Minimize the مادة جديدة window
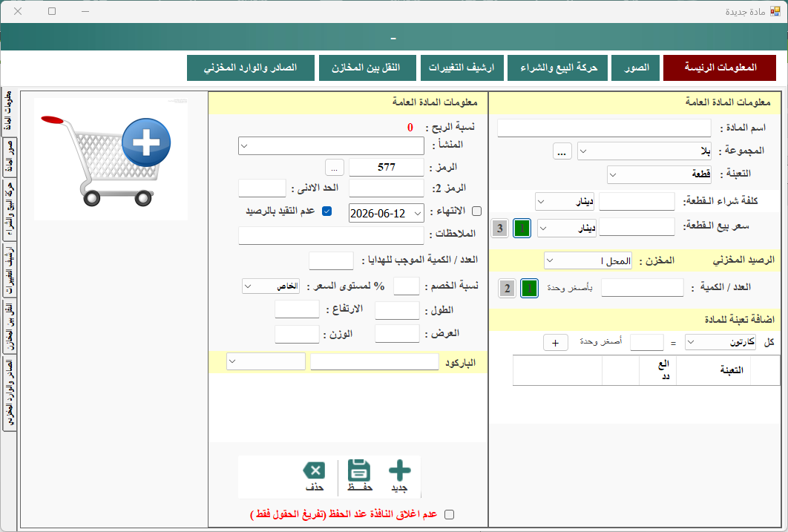 85,11
